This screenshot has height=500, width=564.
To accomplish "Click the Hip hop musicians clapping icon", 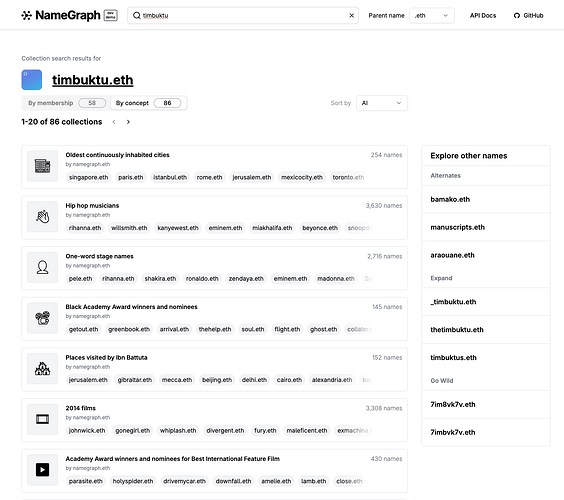I will click(x=42, y=217).
